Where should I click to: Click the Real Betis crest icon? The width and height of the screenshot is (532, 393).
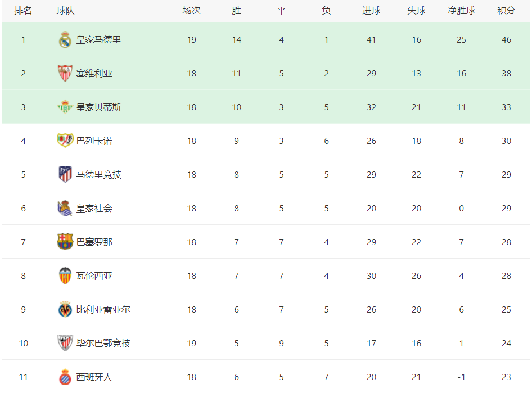pyautogui.click(x=65, y=107)
